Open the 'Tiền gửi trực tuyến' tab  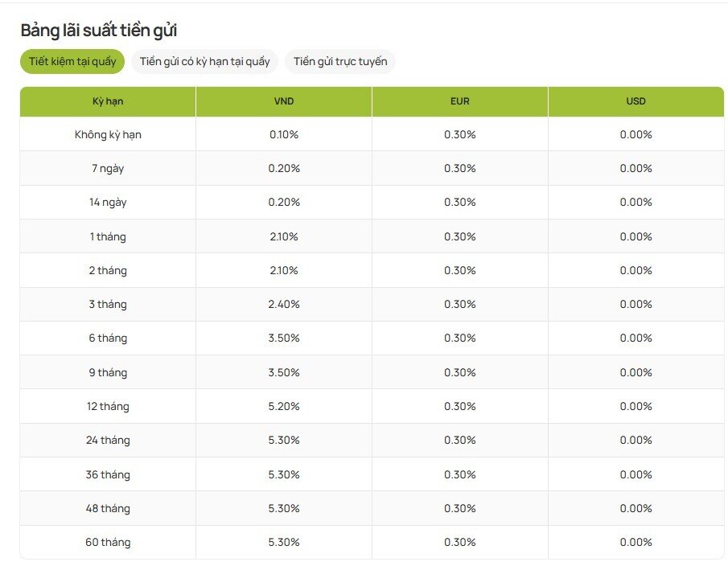pyautogui.click(x=339, y=62)
